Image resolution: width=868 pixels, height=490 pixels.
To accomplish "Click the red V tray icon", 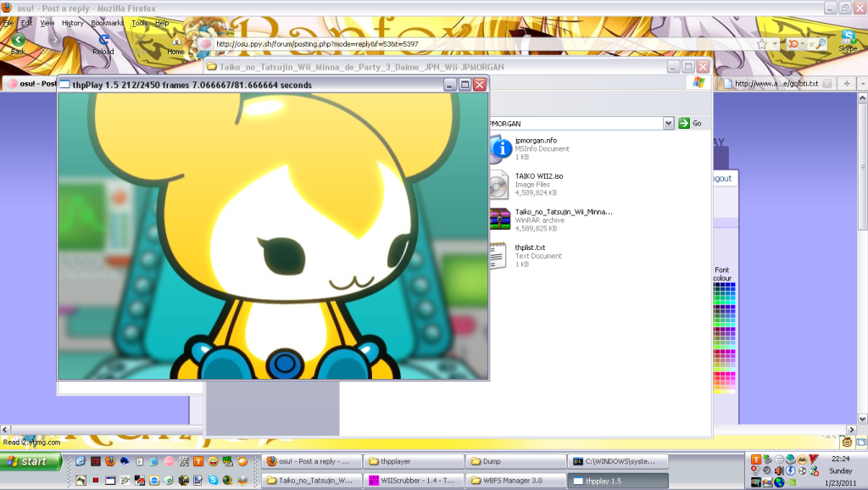I will (813, 459).
